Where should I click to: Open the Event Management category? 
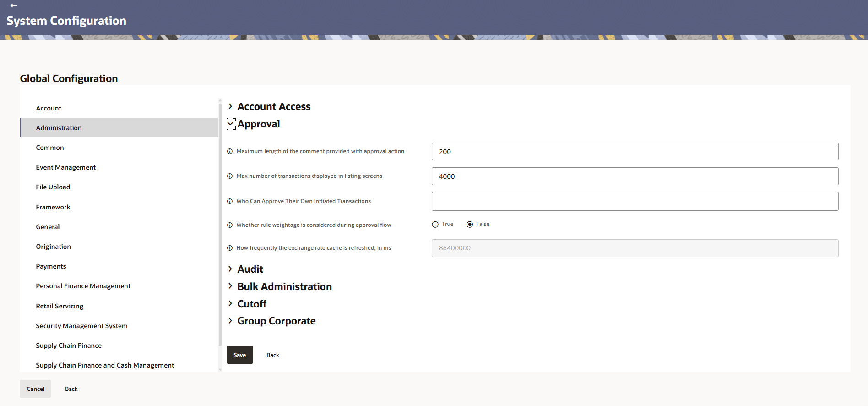pyautogui.click(x=65, y=167)
